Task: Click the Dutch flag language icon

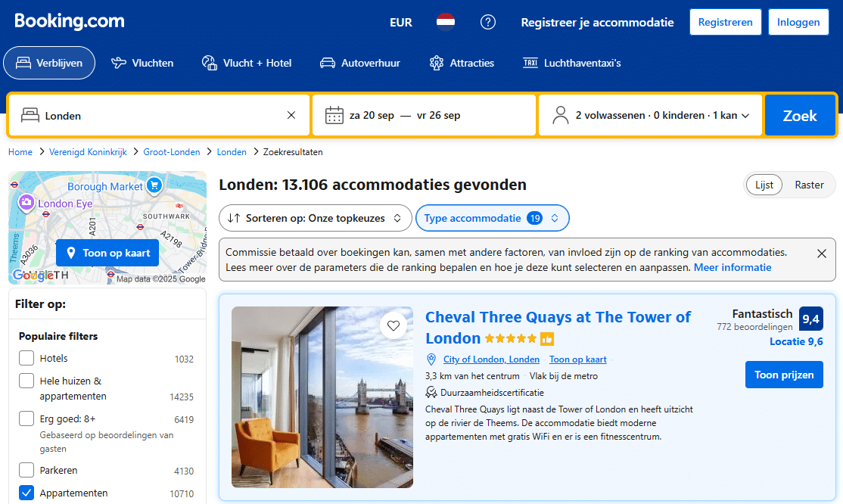Action: 446,22
